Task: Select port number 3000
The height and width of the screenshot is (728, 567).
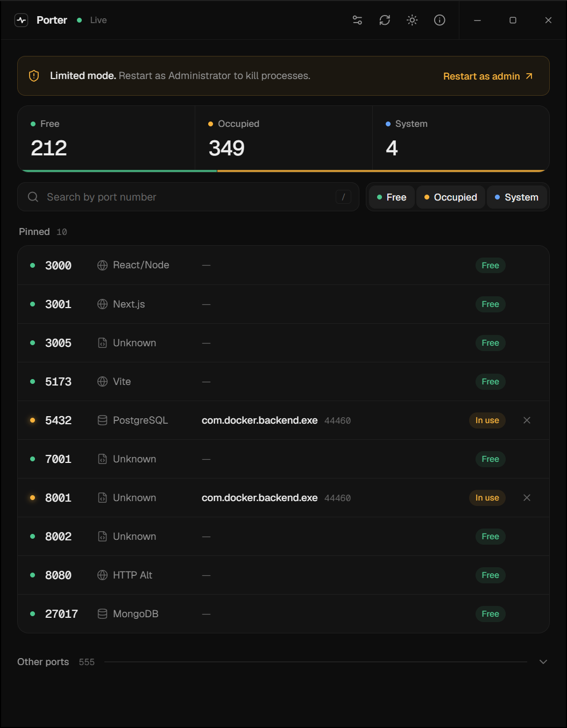Action: point(58,265)
